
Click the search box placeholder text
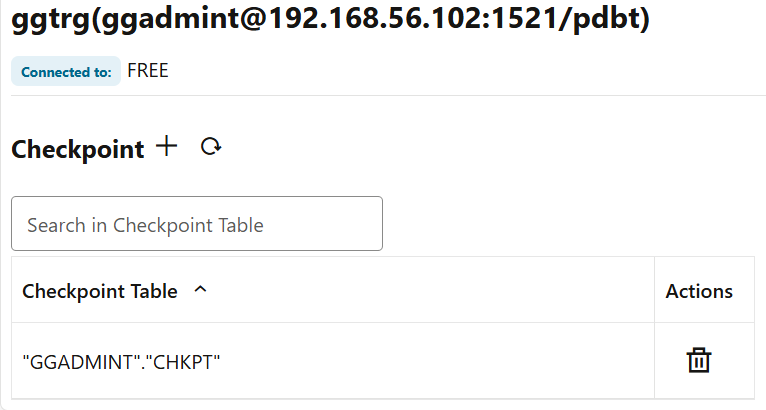point(145,225)
